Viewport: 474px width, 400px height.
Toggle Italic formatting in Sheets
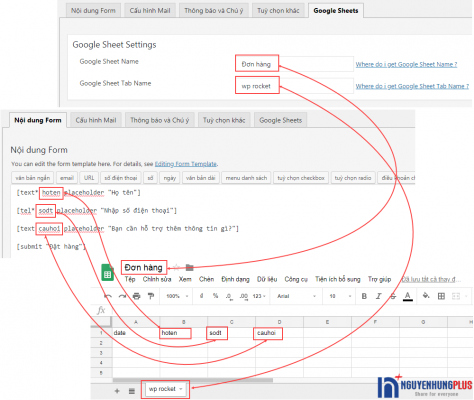[x=379, y=296]
